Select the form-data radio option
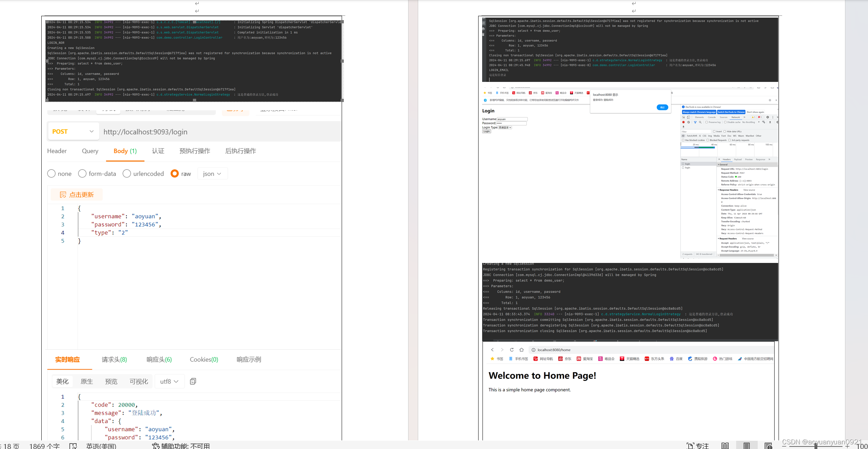Image resolution: width=868 pixels, height=449 pixels. pos(82,173)
